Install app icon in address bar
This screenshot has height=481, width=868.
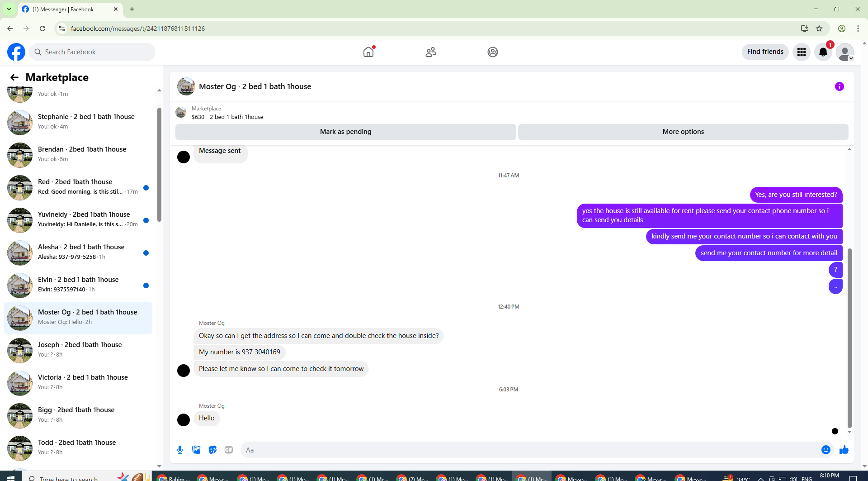pos(805,29)
